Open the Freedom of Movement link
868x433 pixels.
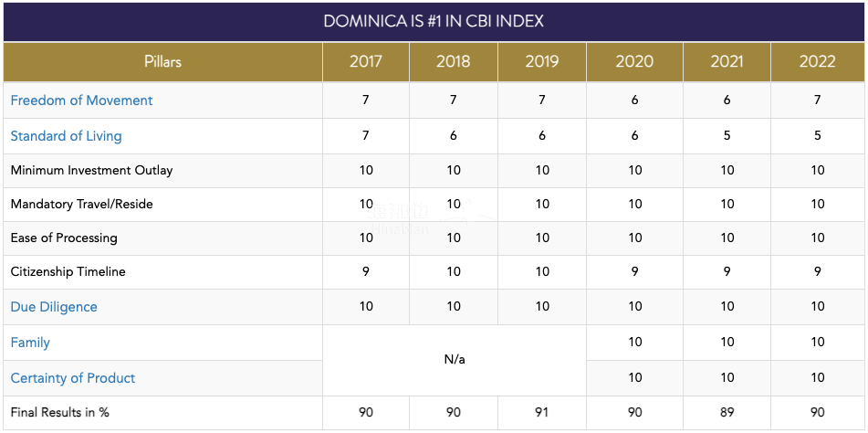[81, 100]
